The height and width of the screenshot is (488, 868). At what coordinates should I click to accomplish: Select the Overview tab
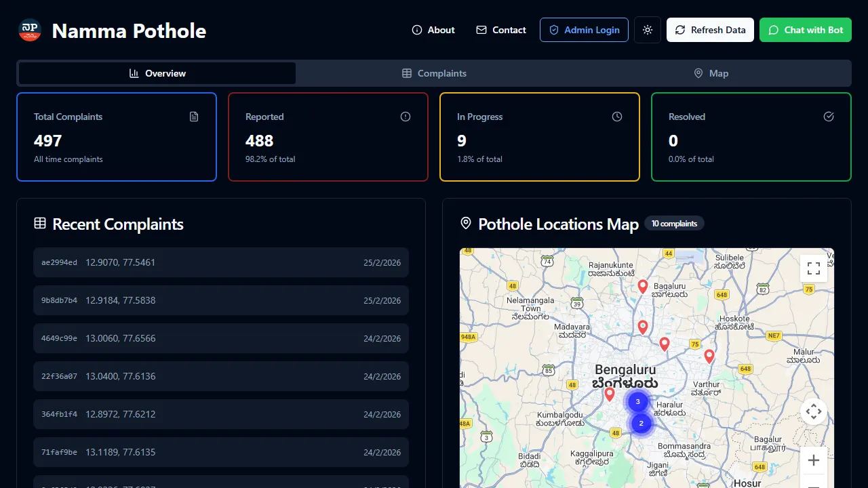157,73
